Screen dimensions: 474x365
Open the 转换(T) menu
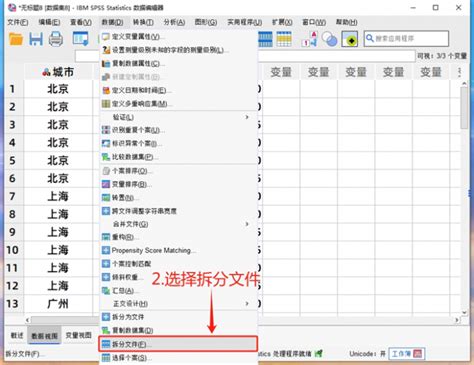(143, 22)
